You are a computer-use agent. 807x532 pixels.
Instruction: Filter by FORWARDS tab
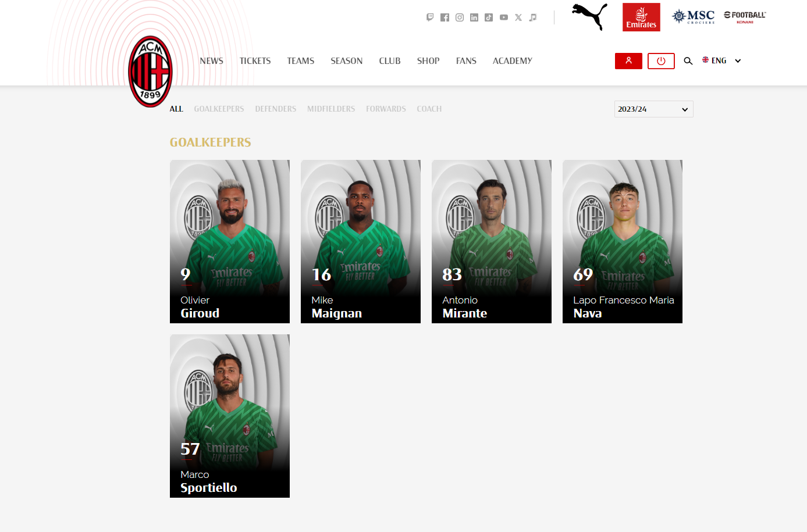tap(386, 109)
